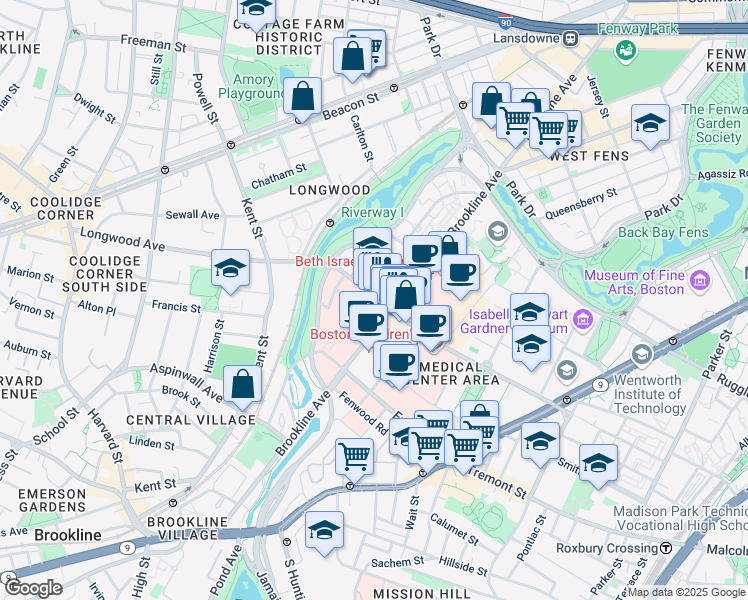Open the shopping bag marker by Aspinwall Ave
The height and width of the screenshot is (600, 748).
(242, 385)
